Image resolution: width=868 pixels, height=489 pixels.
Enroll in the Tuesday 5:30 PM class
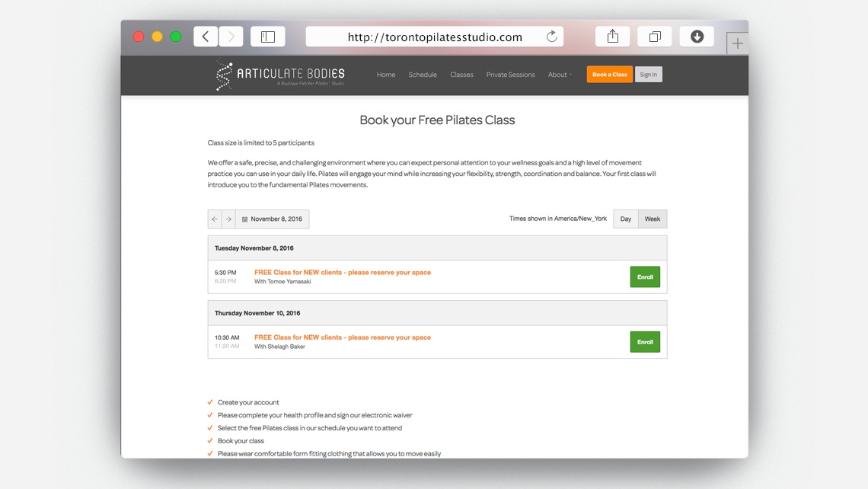(645, 277)
